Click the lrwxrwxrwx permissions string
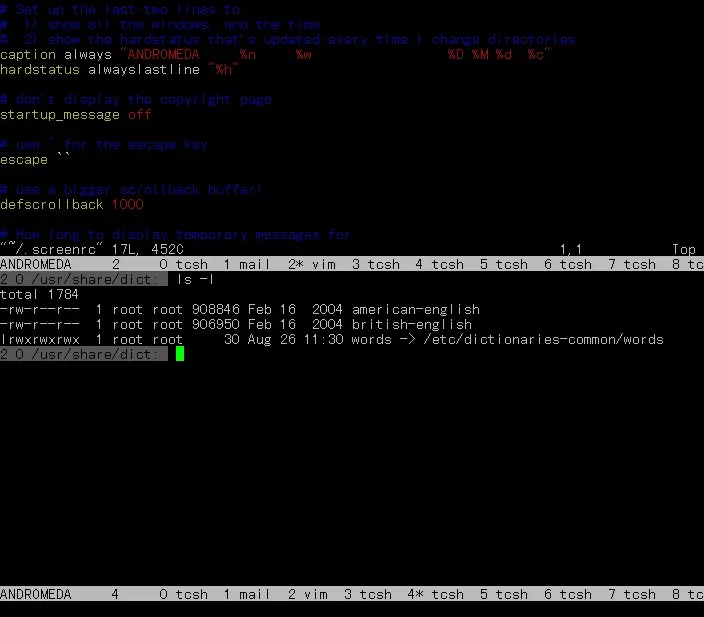 coord(40,339)
